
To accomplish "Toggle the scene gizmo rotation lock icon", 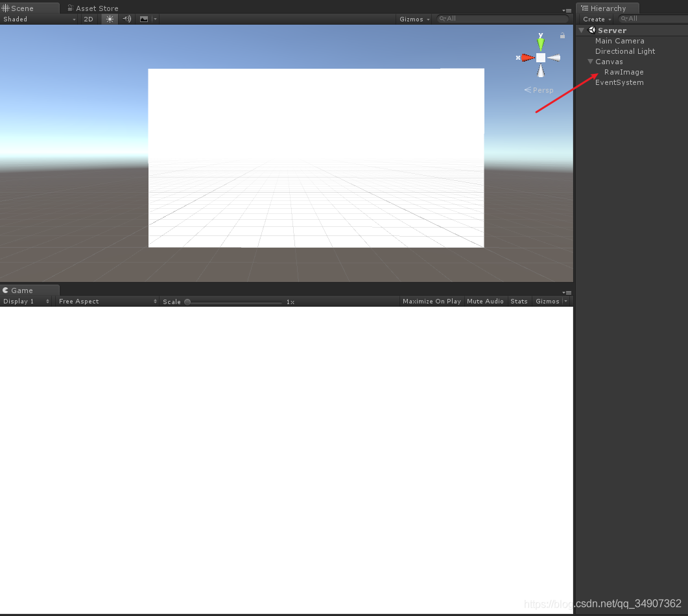I will click(562, 36).
